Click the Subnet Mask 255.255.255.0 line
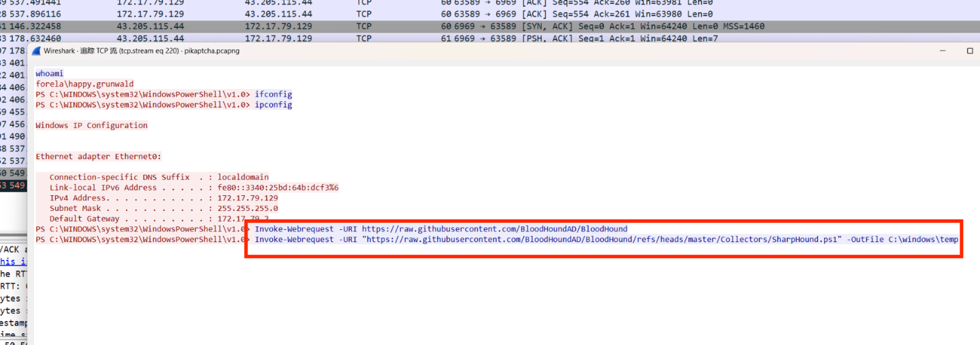The image size is (980, 345). [164, 208]
